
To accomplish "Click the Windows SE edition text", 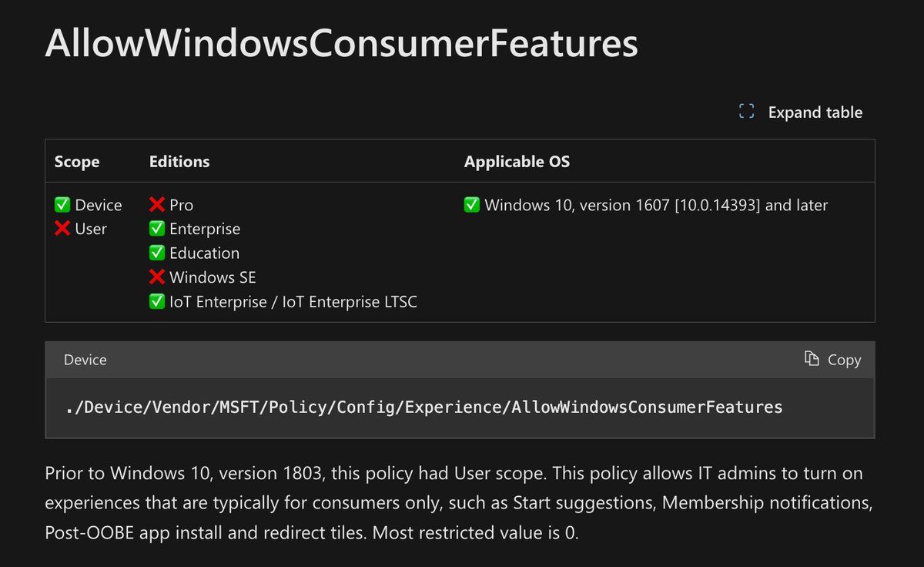I will (x=213, y=277).
